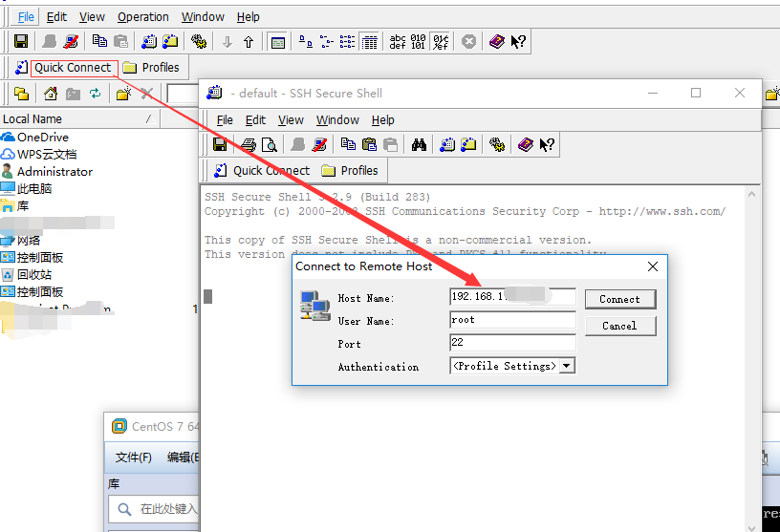Click Disconnect icon in SSH Secure Shell toolbar
The height and width of the screenshot is (532, 780).
coord(319,144)
